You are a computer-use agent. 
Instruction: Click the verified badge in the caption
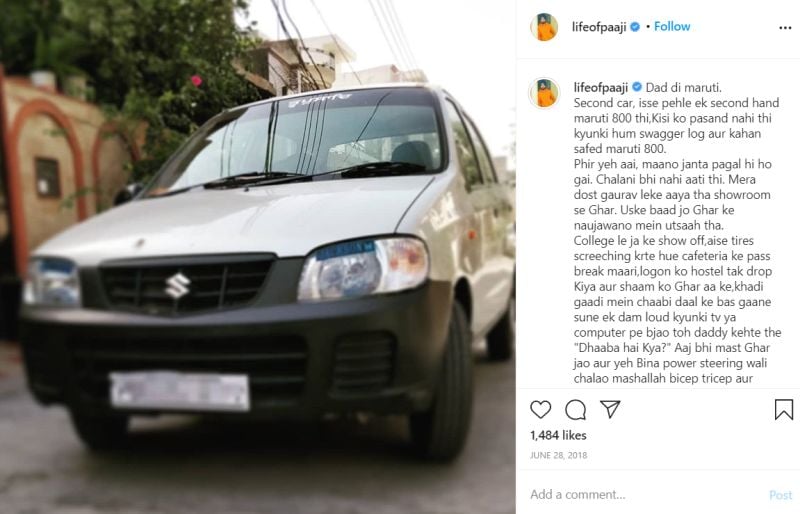[637, 87]
